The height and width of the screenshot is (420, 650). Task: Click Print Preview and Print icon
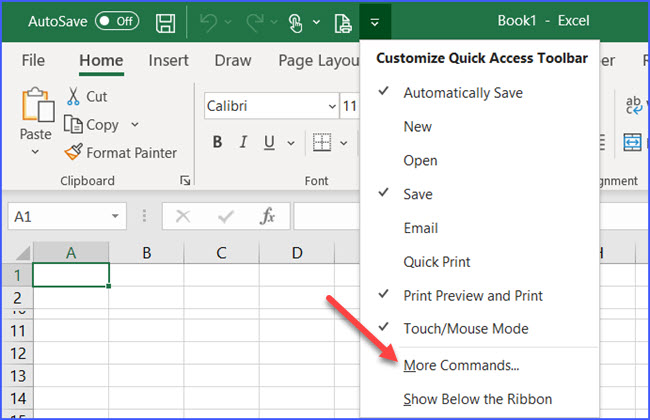pyautogui.click(x=343, y=23)
